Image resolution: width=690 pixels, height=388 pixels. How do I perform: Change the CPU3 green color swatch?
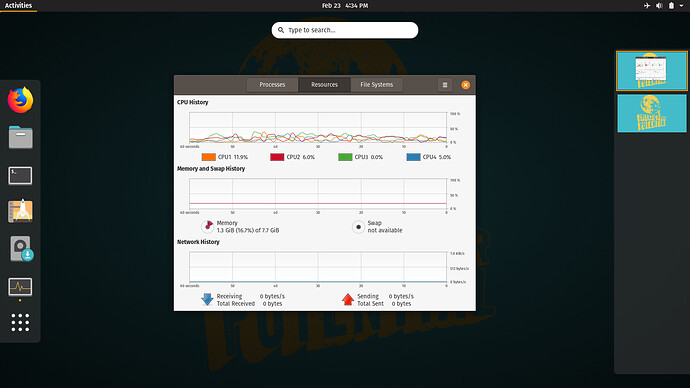click(345, 157)
